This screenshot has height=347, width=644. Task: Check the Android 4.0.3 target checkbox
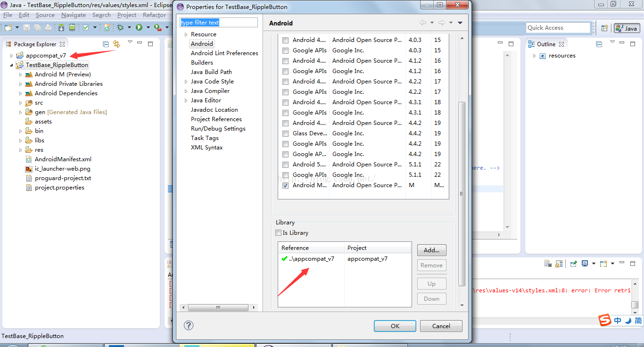[x=285, y=40]
